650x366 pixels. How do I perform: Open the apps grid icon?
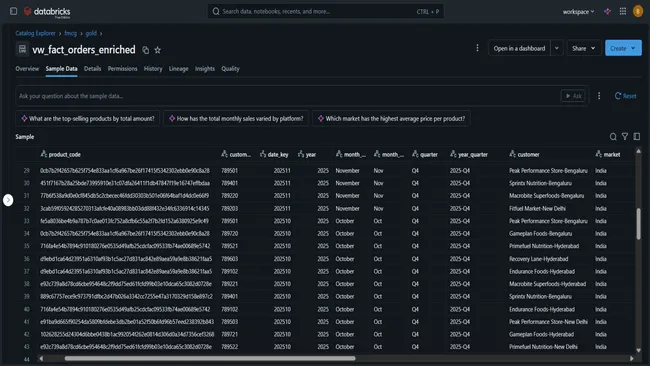[x=623, y=12]
